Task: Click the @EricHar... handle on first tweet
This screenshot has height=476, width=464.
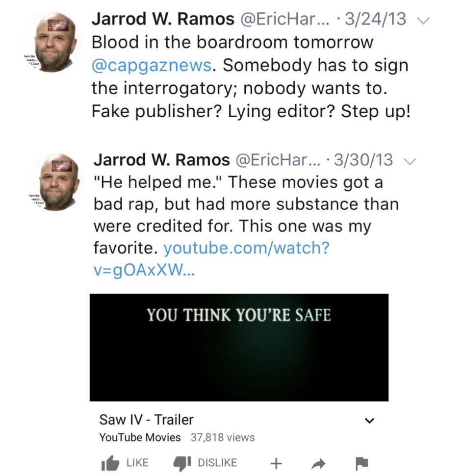Action: (x=285, y=19)
